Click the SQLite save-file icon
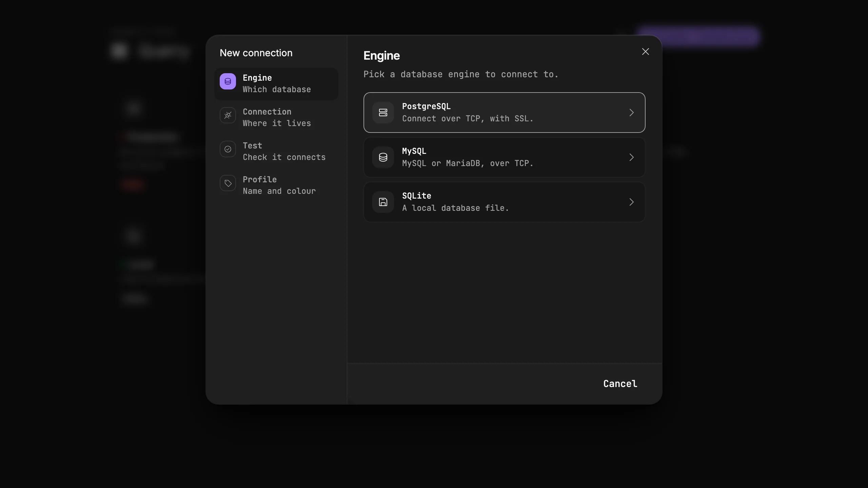 pyautogui.click(x=383, y=202)
